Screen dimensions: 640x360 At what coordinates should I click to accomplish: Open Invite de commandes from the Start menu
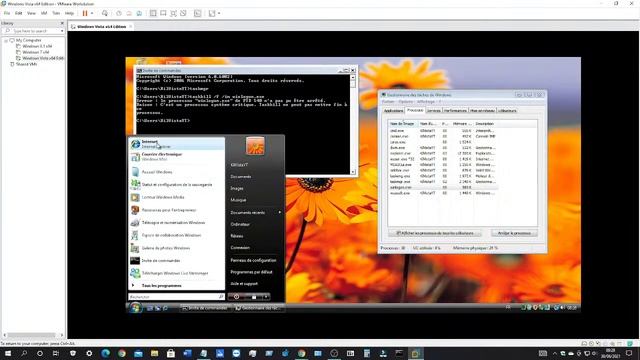click(x=177, y=260)
